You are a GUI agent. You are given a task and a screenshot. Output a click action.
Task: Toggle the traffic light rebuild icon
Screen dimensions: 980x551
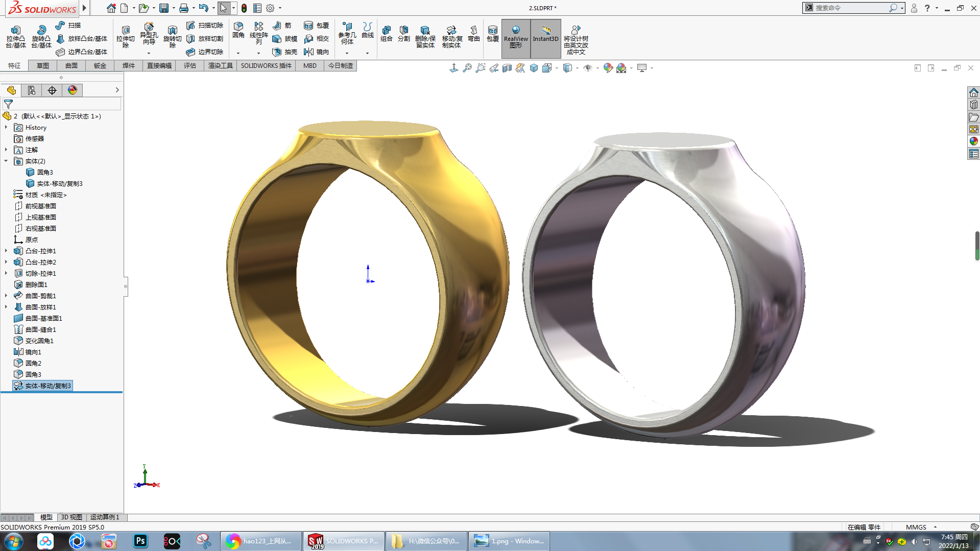pyautogui.click(x=244, y=8)
